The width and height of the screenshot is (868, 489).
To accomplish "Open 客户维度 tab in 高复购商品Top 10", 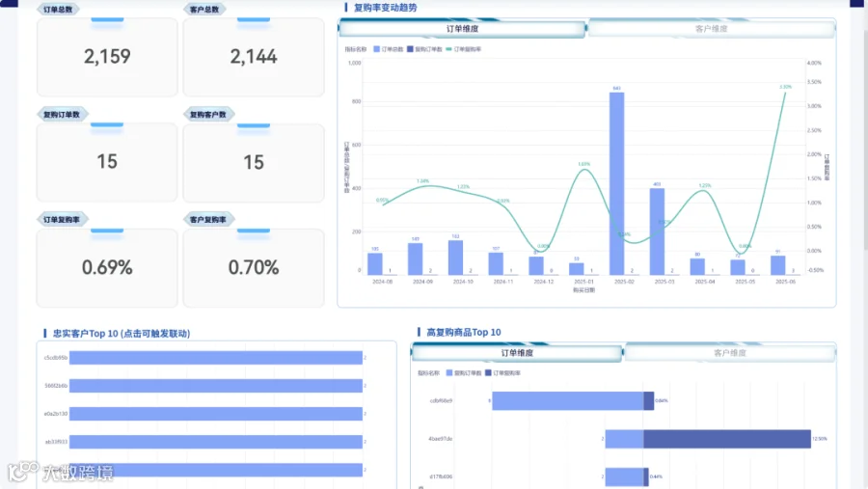I will click(x=730, y=353).
